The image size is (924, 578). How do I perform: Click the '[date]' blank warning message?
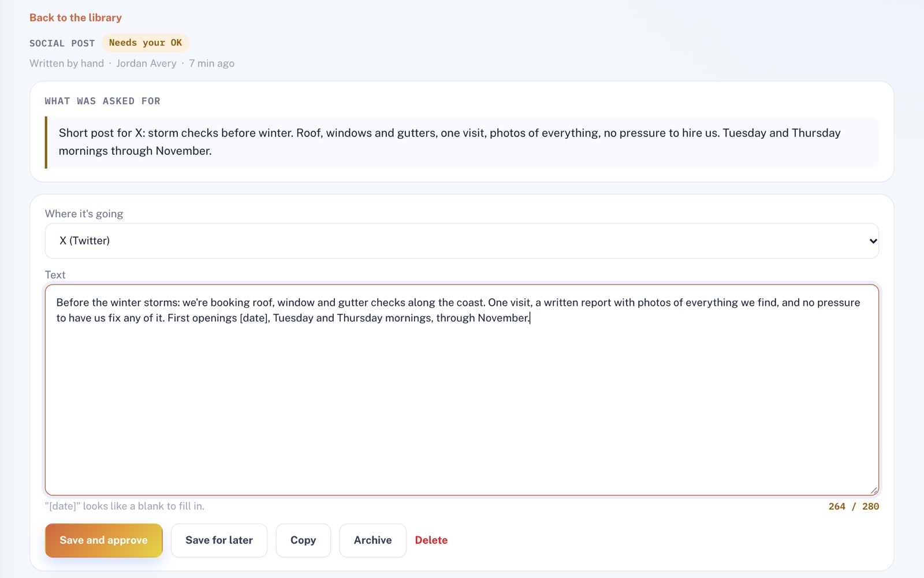click(125, 506)
